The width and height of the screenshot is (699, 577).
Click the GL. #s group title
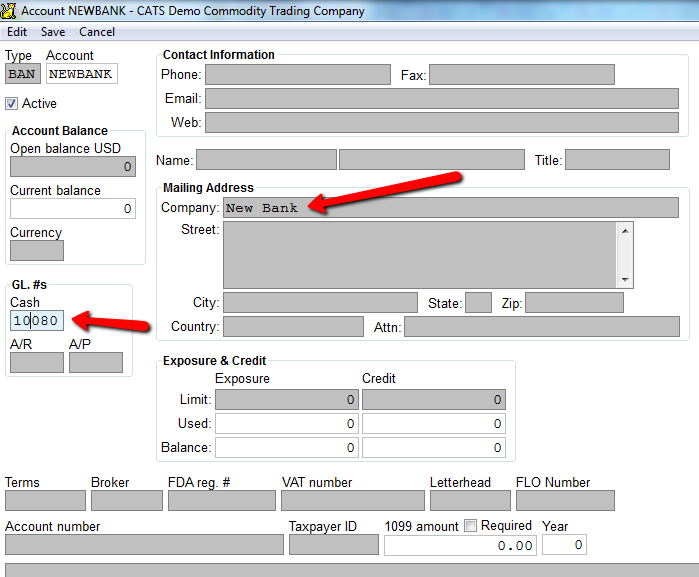[x=29, y=284]
